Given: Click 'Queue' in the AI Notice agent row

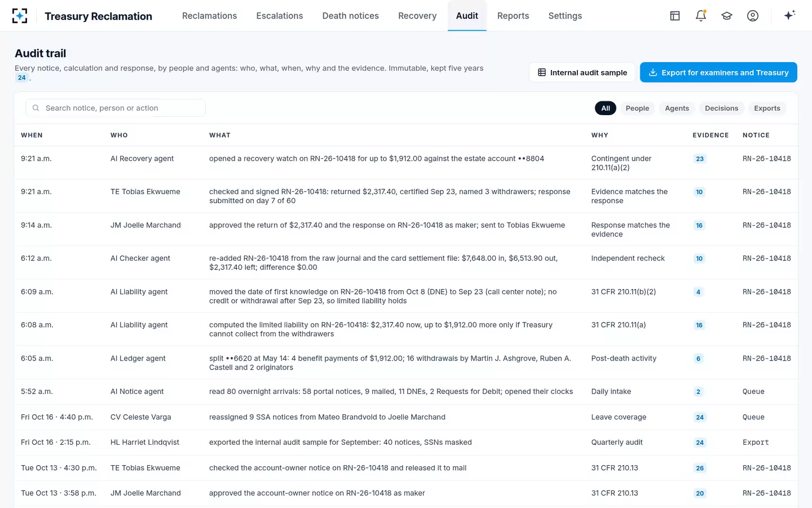Looking at the screenshot, I should (753, 392).
